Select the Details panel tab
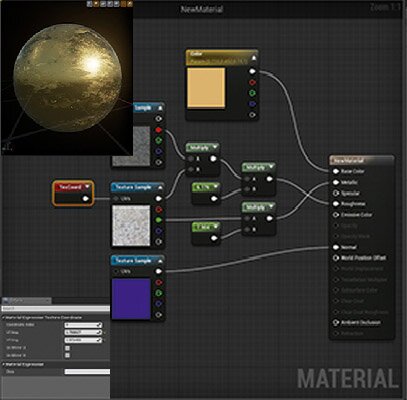 click(x=26, y=301)
